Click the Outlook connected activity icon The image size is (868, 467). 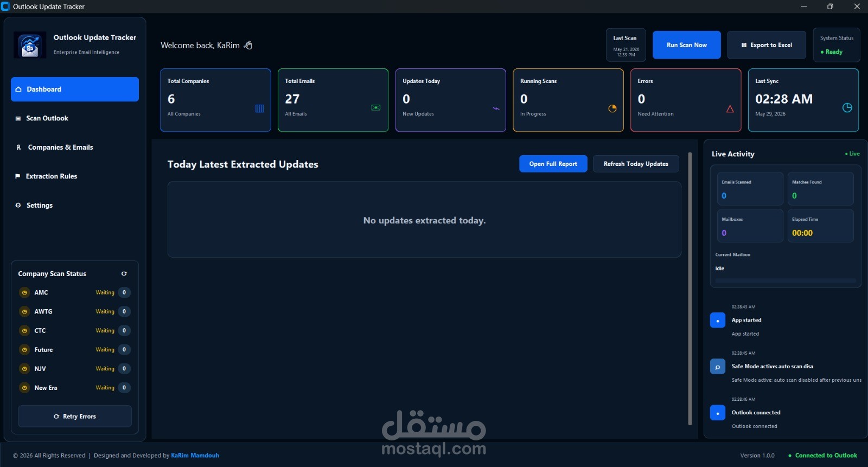point(717,413)
